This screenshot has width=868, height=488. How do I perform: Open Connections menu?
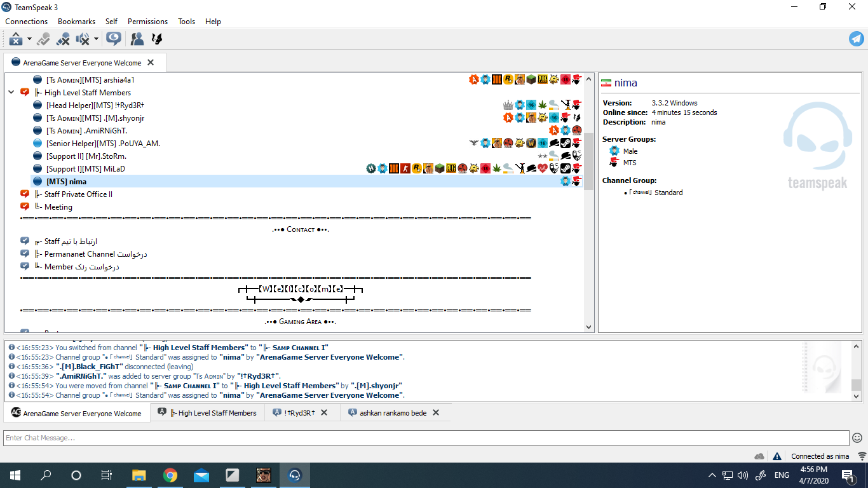[27, 22]
